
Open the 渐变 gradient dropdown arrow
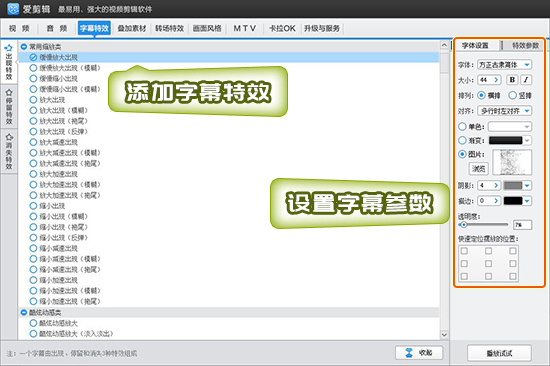527,140
